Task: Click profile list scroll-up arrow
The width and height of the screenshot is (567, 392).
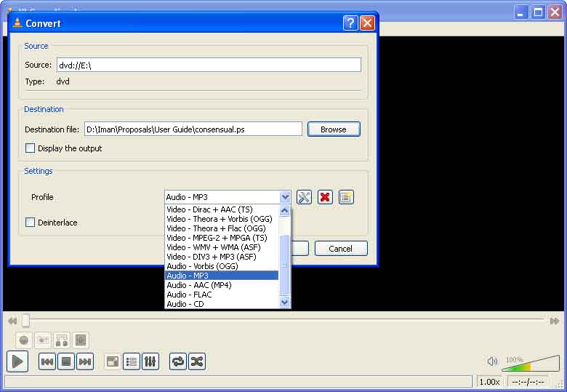Action: (x=284, y=210)
